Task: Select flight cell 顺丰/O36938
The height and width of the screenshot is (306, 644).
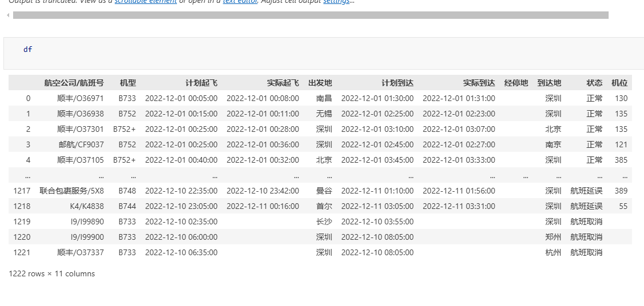Action: point(80,114)
